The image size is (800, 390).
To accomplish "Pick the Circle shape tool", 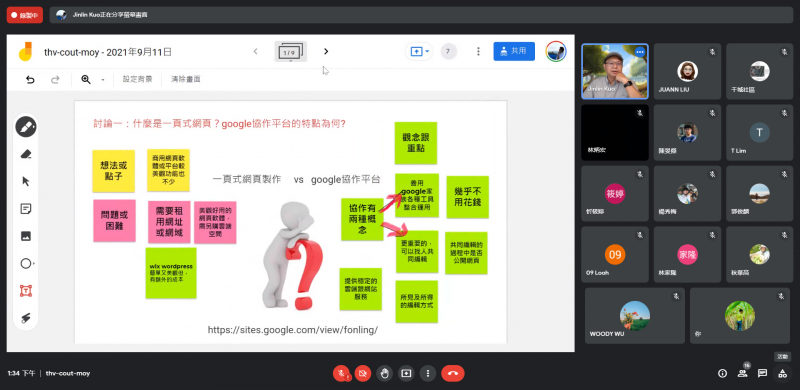I will [x=26, y=263].
